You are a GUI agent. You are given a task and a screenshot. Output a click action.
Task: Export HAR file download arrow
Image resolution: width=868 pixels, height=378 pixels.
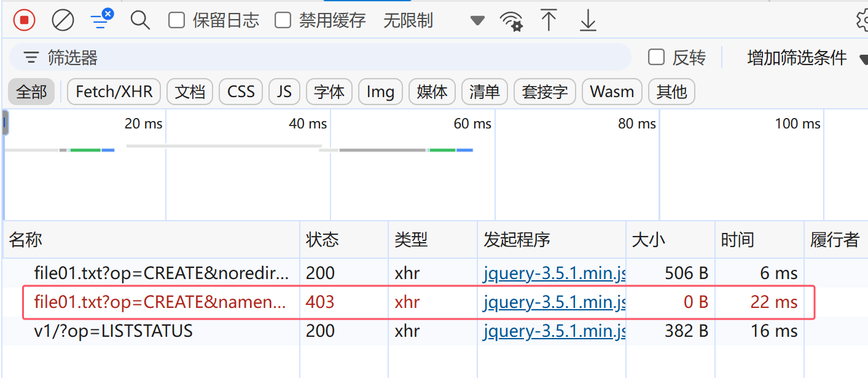pyautogui.click(x=588, y=20)
